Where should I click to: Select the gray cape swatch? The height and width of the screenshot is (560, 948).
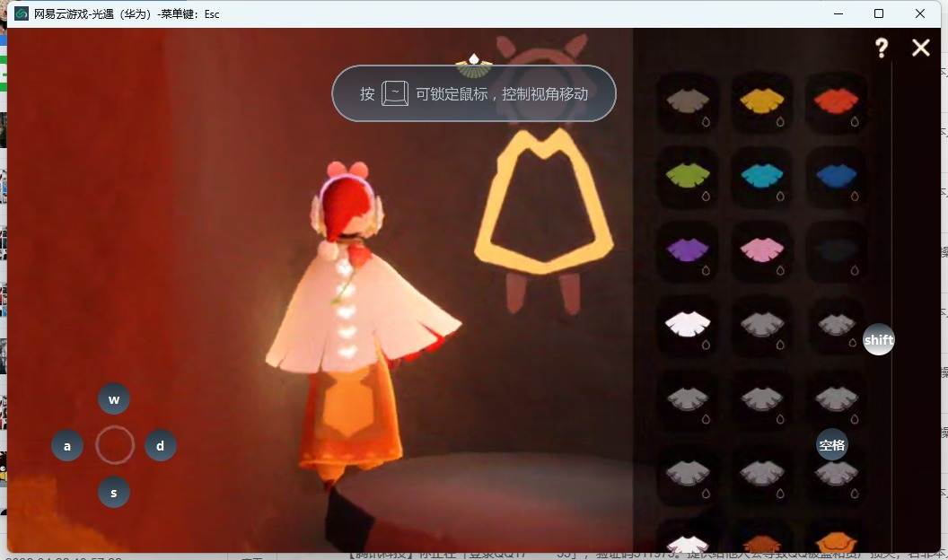[688, 102]
